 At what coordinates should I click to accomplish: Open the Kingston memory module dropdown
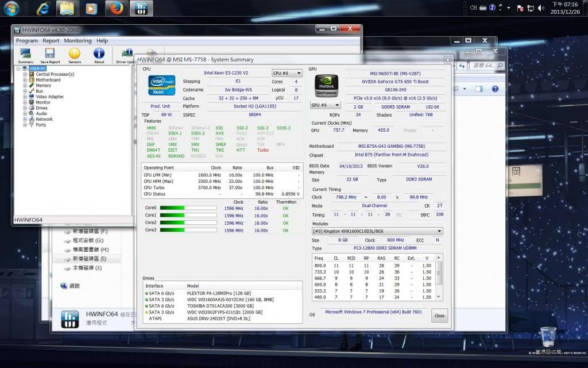click(x=377, y=231)
